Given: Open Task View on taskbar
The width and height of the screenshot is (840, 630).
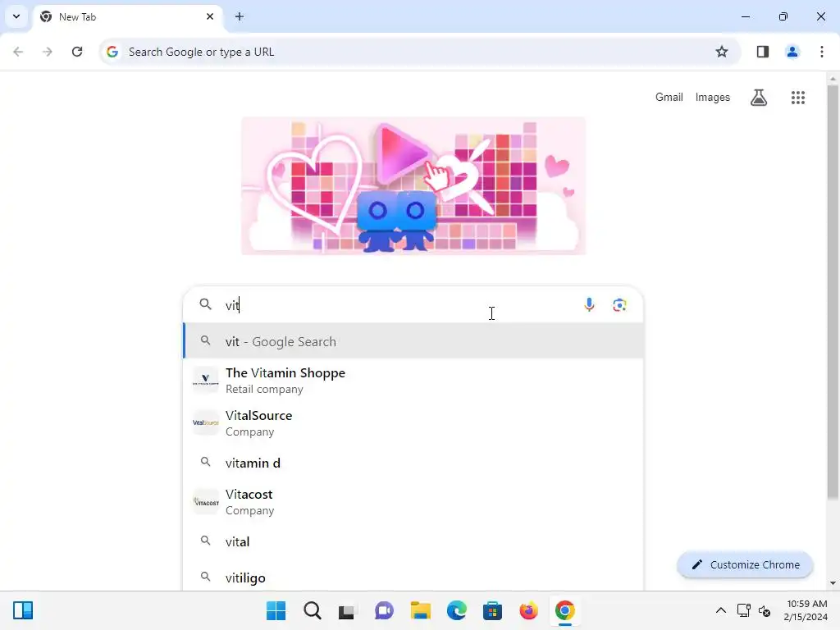Looking at the screenshot, I should (x=347, y=610).
